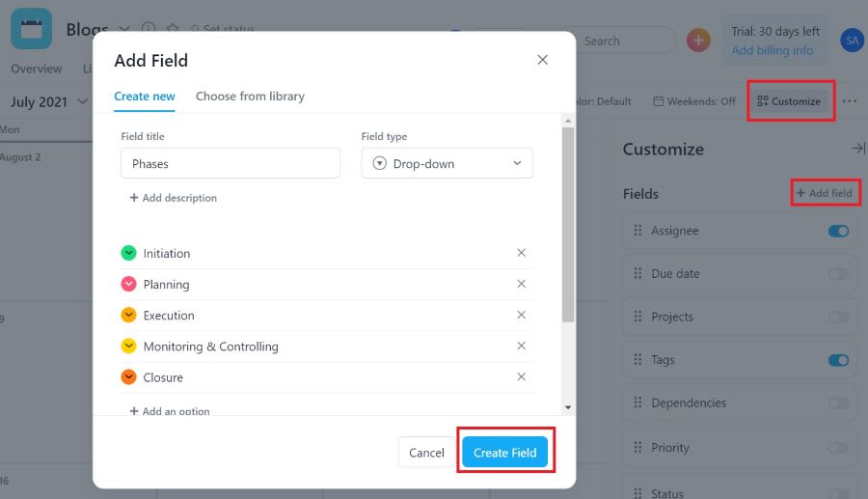The width and height of the screenshot is (868, 499).
Task: Switch to Choose from library tab
Action: [x=250, y=97]
